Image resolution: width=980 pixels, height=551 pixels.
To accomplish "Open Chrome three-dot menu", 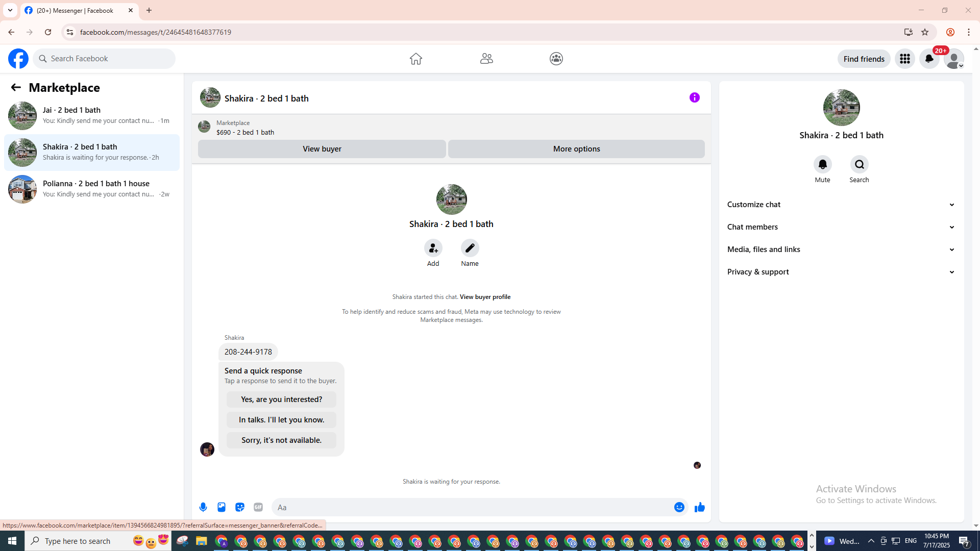I will pos(969,32).
